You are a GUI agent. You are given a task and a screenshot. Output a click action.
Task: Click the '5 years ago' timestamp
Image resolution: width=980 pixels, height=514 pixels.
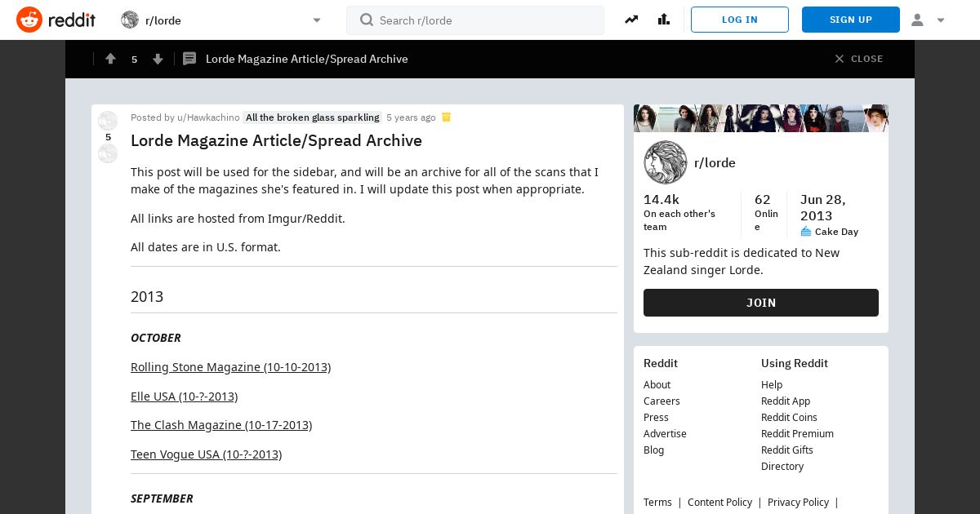point(411,117)
